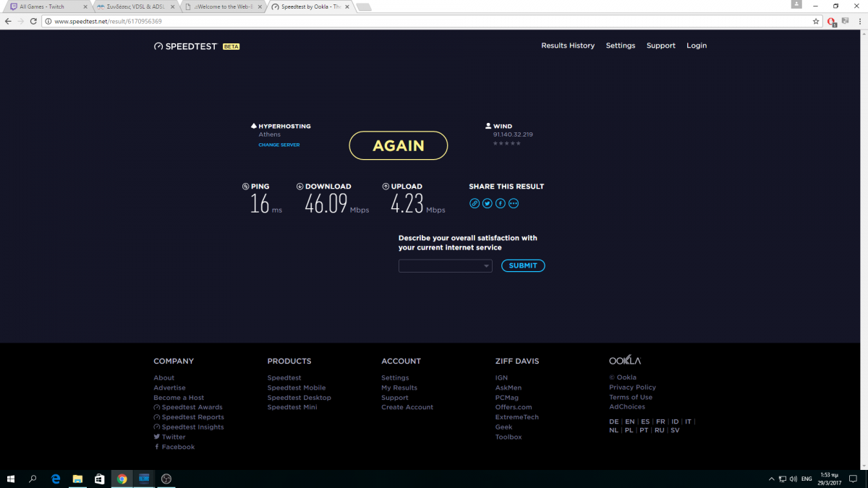Show hidden system tray icons
The height and width of the screenshot is (488, 868).
click(771, 479)
